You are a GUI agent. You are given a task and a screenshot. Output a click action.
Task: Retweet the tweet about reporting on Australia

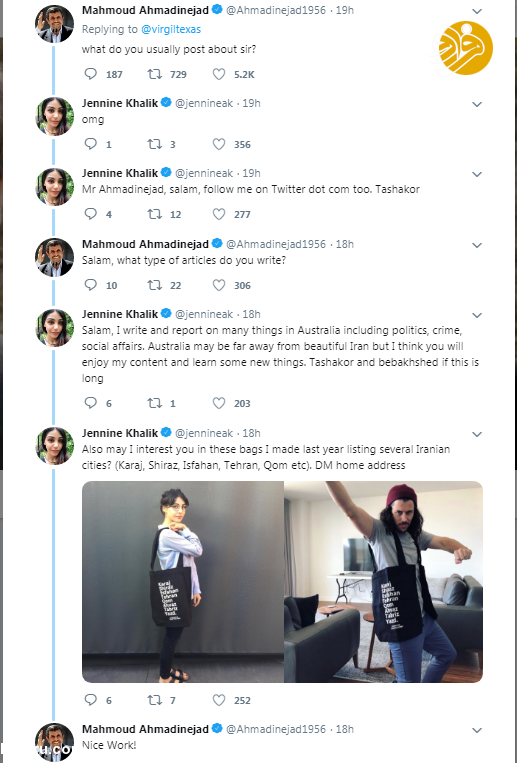click(155, 403)
